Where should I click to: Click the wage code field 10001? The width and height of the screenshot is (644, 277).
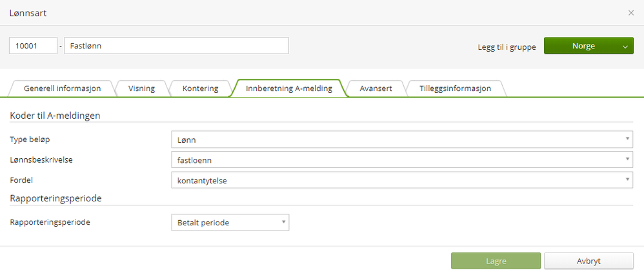pos(32,46)
